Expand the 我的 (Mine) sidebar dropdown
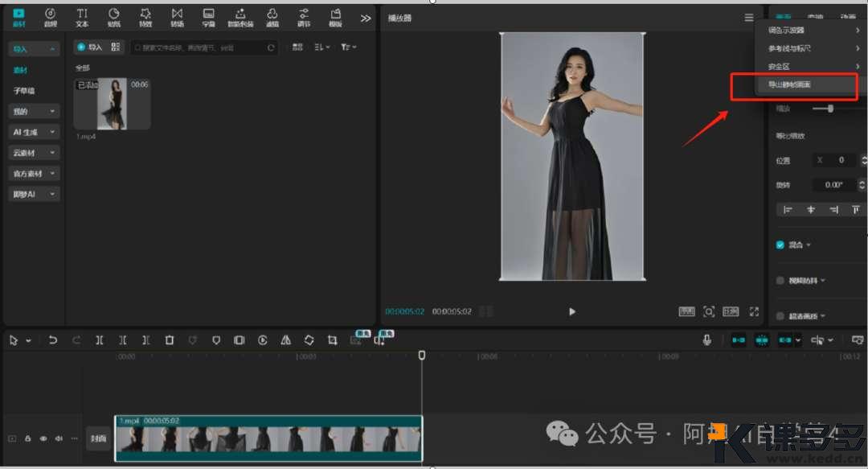This screenshot has width=868, height=469. pos(33,111)
